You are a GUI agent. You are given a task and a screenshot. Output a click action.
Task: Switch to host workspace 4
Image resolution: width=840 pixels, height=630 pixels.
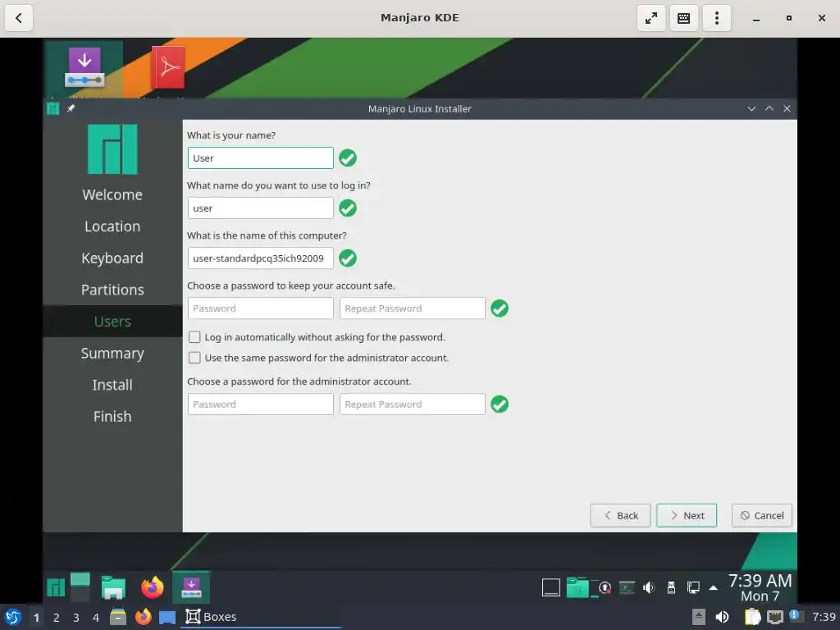click(x=96, y=618)
